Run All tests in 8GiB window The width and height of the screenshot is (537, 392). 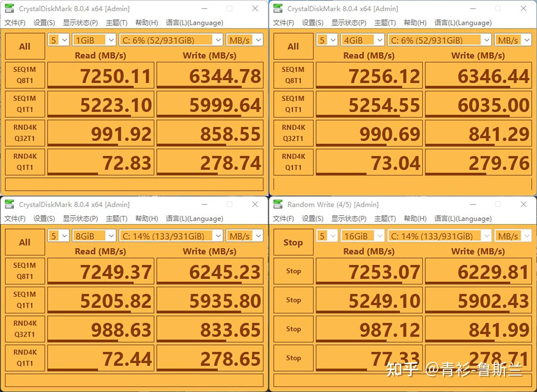pyautogui.click(x=25, y=242)
